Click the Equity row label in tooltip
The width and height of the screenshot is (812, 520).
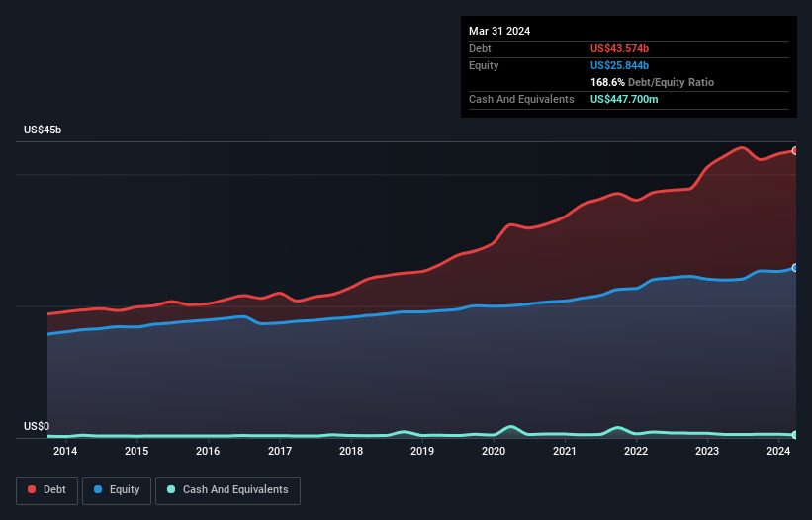[x=484, y=65]
